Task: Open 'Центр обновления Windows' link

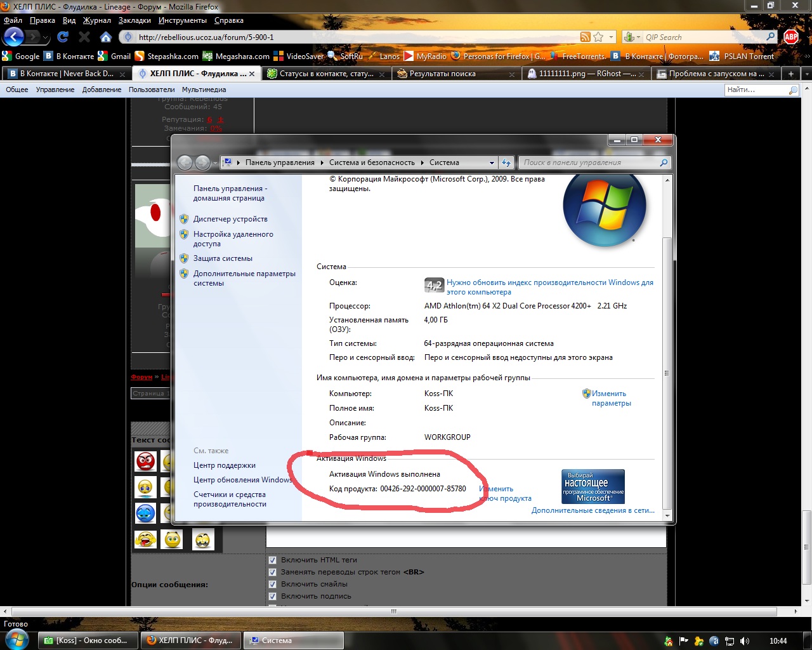Action: [244, 480]
